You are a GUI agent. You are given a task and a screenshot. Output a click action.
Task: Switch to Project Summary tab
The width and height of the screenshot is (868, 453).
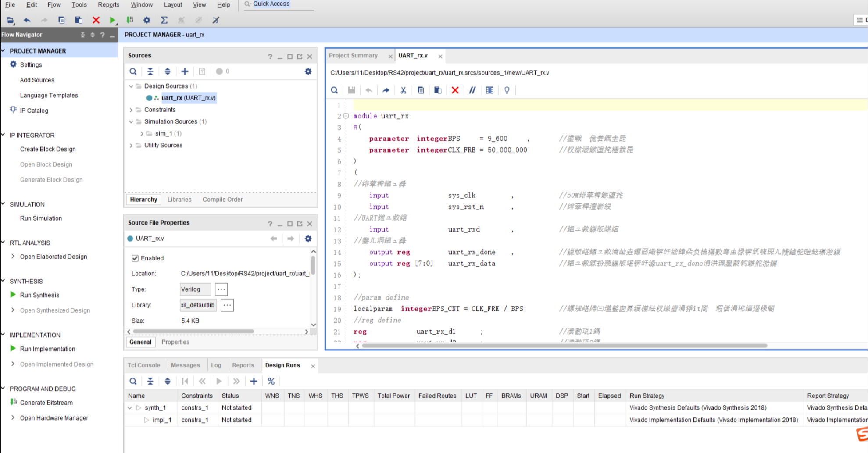pyautogui.click(x=353, y=56)
